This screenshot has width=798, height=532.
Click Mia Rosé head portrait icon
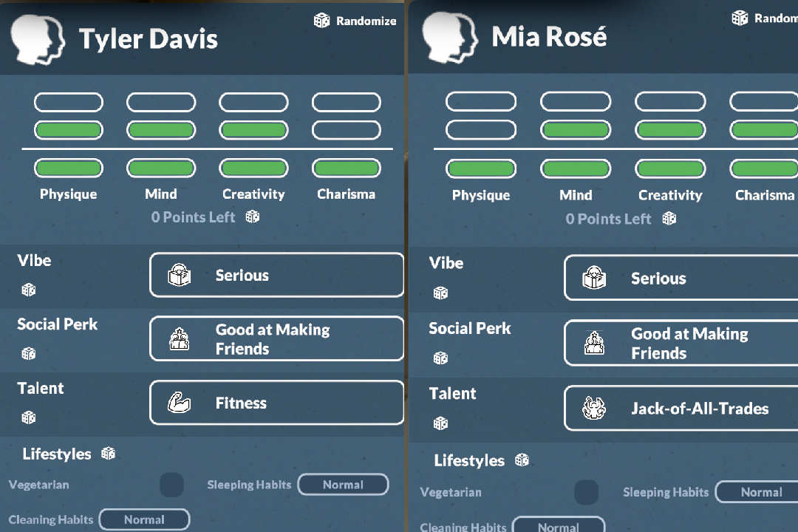click(450, 38)
